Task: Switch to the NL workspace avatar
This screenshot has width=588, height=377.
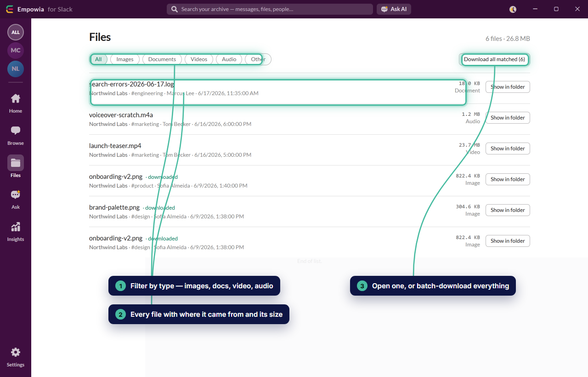Action: point(16,69)
